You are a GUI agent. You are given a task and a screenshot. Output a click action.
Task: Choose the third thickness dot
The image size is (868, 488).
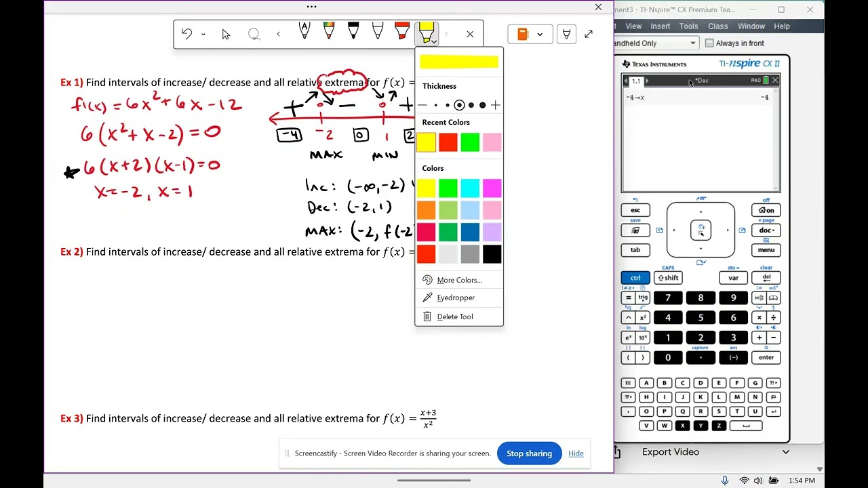[x=448, y=105]
